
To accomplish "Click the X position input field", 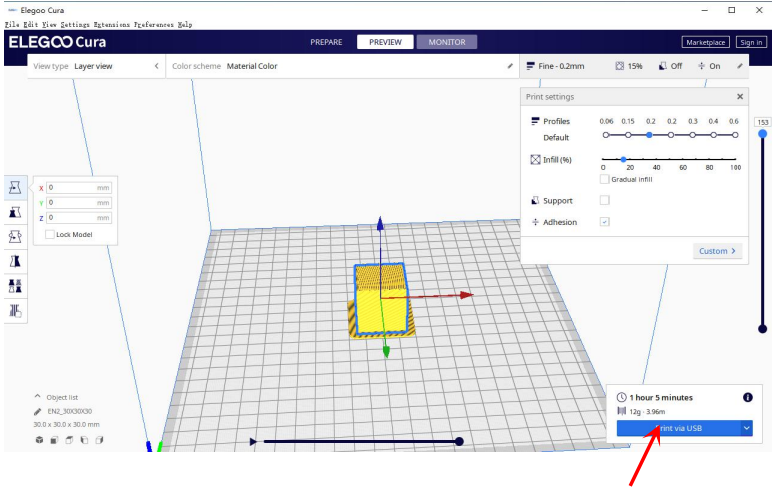I will (79, 187).
